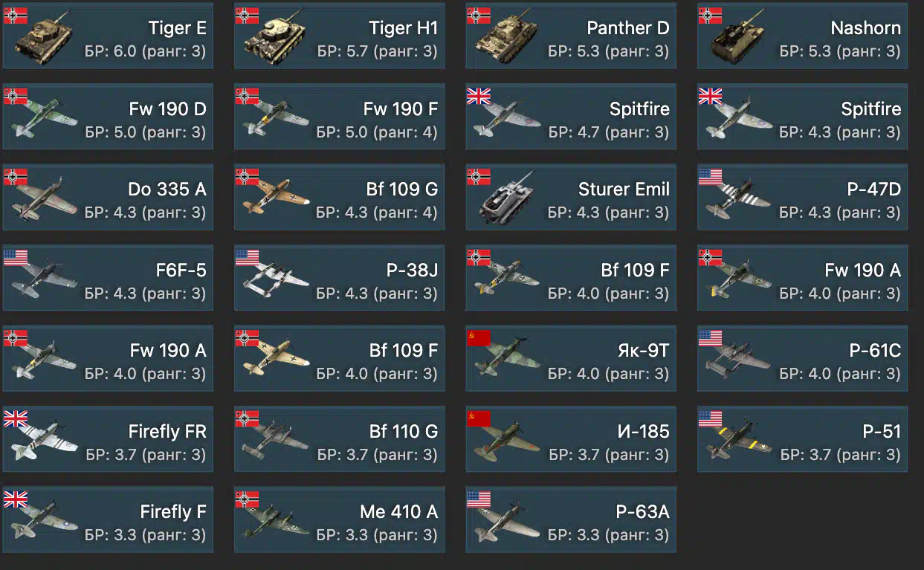Select the Sturer Emil vehicle
Viewport: 924px width, 570px height.
pos(571,197)
